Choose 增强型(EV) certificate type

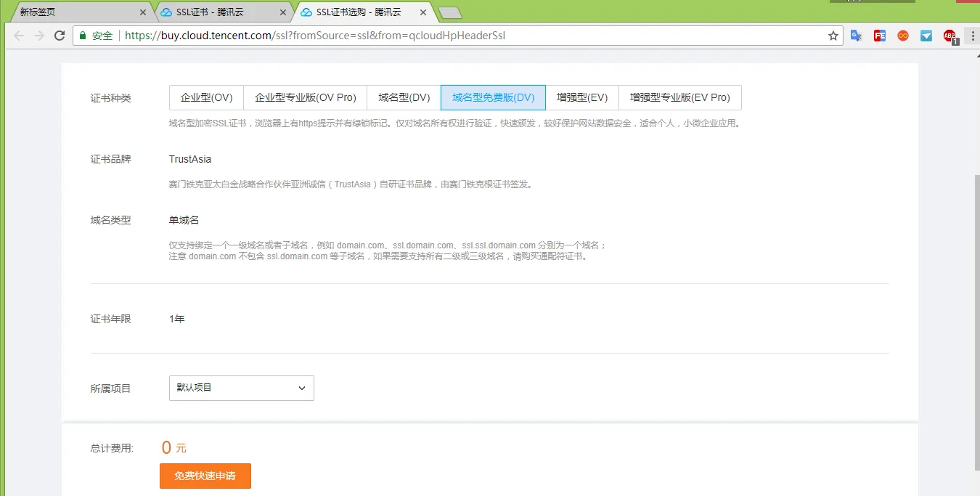point(582,98)
